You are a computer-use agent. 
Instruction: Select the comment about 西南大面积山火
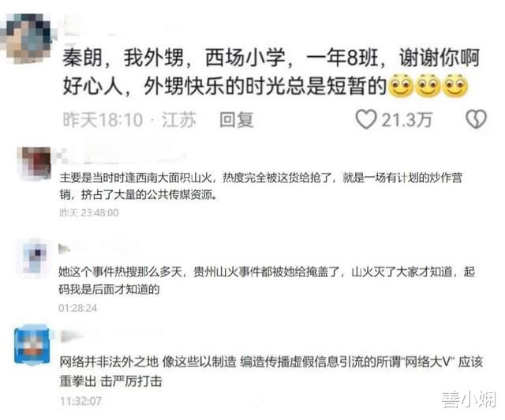coord(261,186)
